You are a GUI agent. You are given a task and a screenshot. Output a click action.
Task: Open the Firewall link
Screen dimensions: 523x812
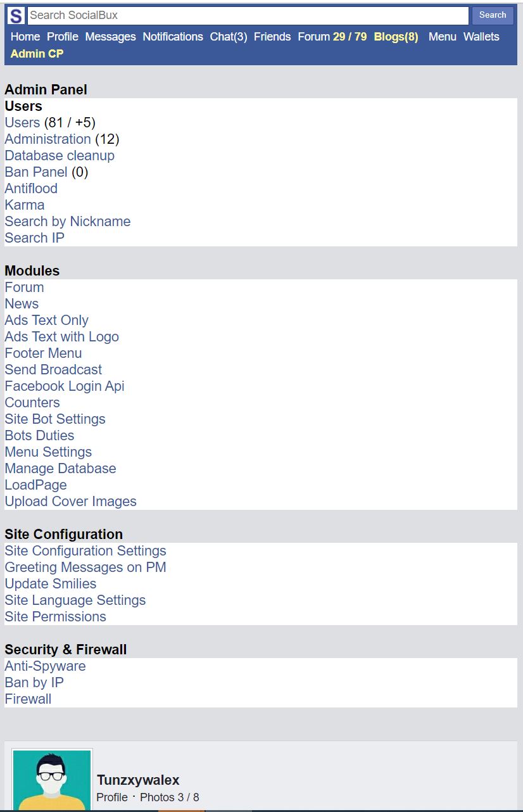point(28,699)
